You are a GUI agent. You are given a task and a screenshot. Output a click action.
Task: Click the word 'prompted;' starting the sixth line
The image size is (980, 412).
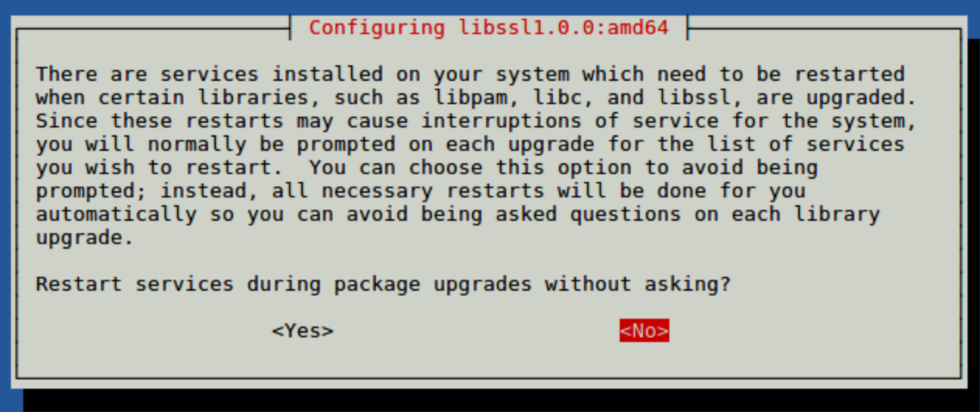(91, 191)
